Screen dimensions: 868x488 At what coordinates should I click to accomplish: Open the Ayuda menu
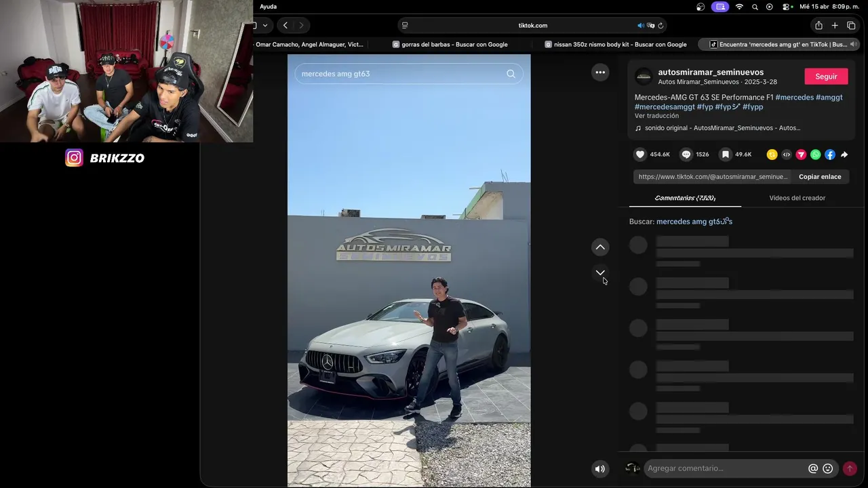pyautogui.click(x=269, y=7)
